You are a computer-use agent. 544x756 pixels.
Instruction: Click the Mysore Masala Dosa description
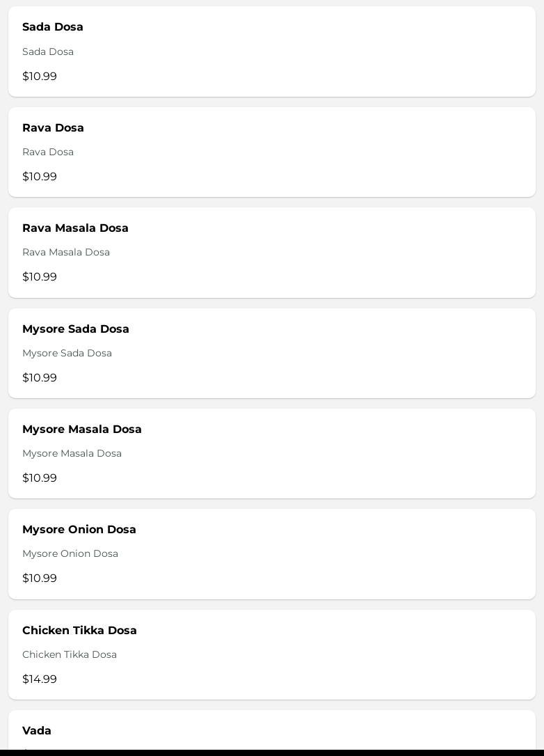tap(72, 453)
